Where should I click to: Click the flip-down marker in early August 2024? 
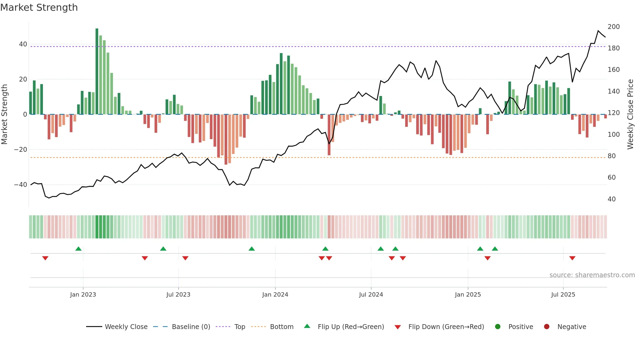(x=392, y=258)
